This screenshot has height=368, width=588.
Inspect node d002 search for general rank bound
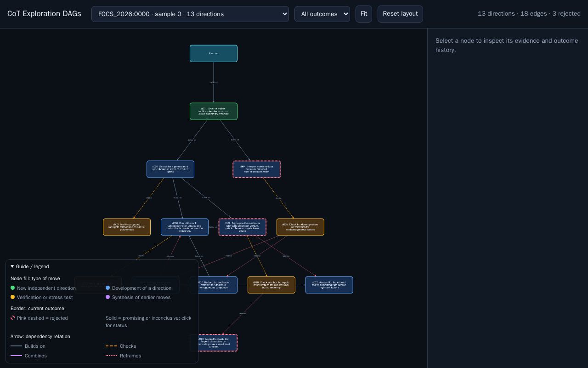coord(170,169)
